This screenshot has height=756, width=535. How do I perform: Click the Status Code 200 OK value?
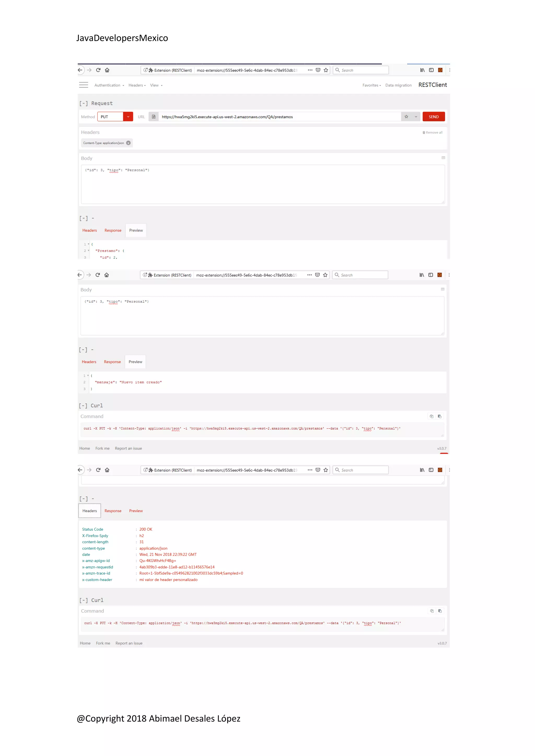146,529
